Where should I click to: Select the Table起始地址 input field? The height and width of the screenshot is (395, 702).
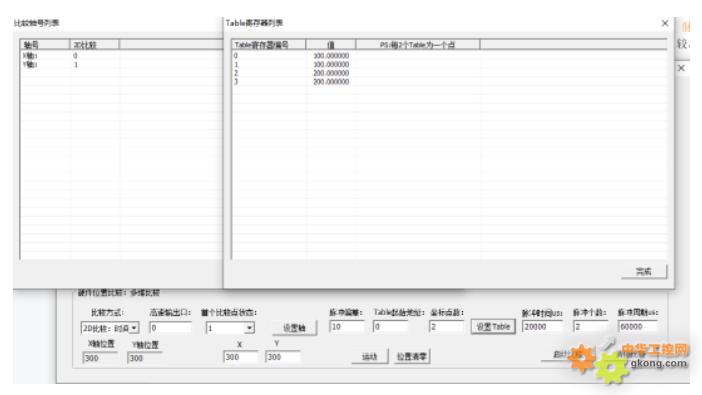(390, 326)
